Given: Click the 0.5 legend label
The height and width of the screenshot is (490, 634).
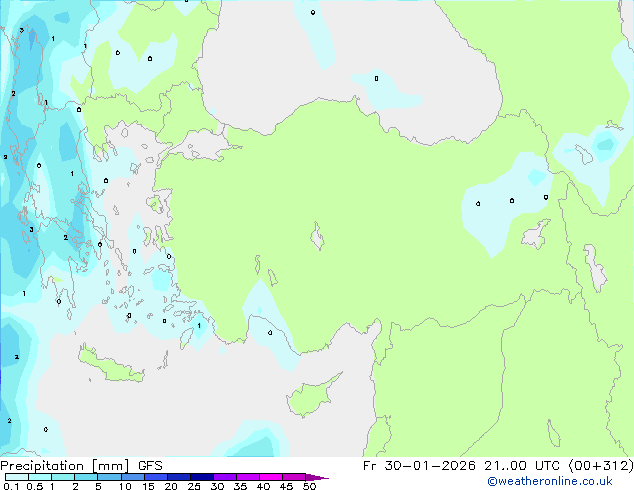Looking at the screenshot, I should (35, 486).
